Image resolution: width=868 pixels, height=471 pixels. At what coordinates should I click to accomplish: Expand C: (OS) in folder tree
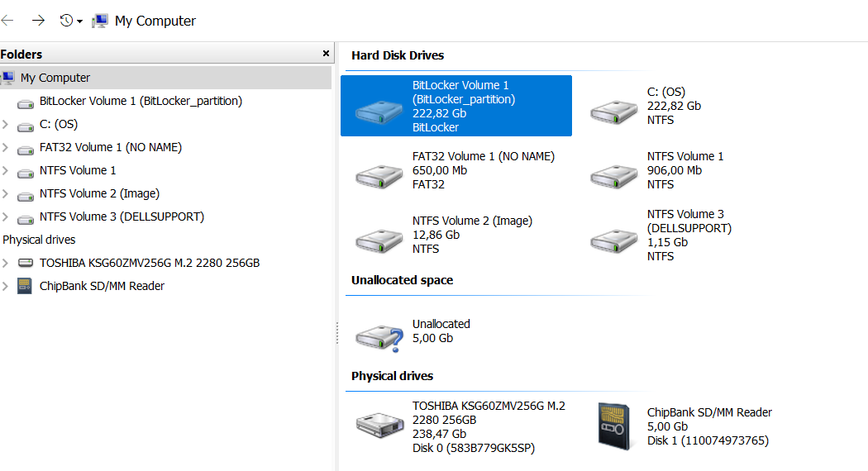pyautogui.click(x=6, y=125)
